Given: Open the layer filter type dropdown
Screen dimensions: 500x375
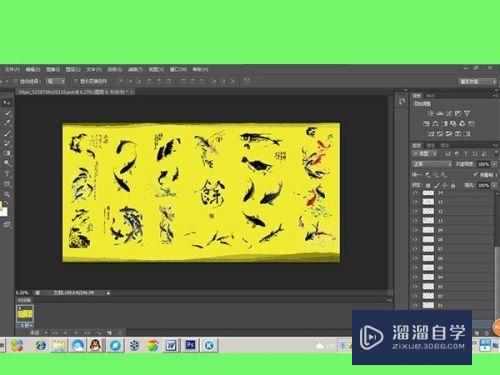Looking at the screenshot, I should click(425, 154).
